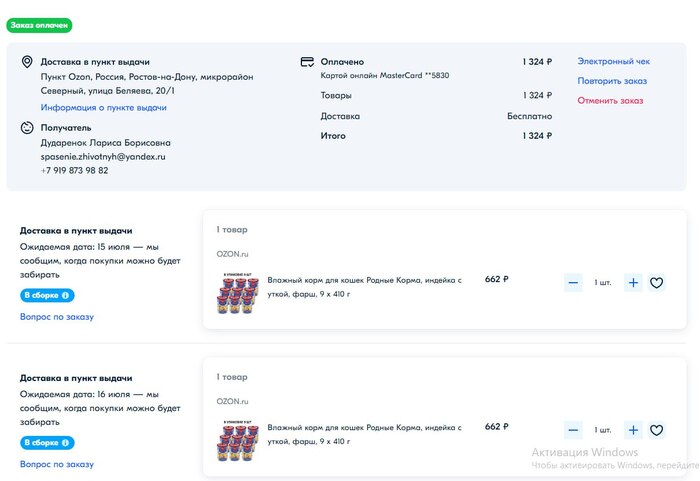This screenshot has width=700, height=481.
Task: Click the location pin icon near delivery address
Action: (x=27, y=62)
